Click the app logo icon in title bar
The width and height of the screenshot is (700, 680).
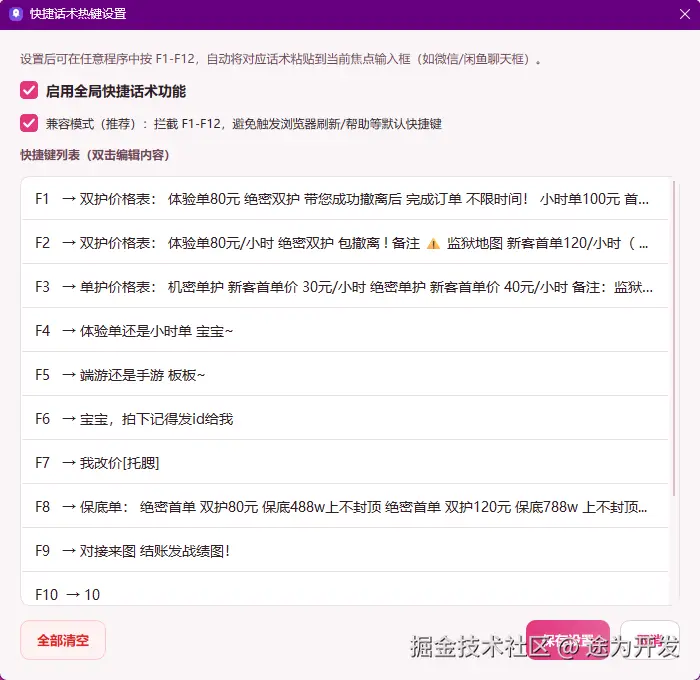click(x=16, y=14)
